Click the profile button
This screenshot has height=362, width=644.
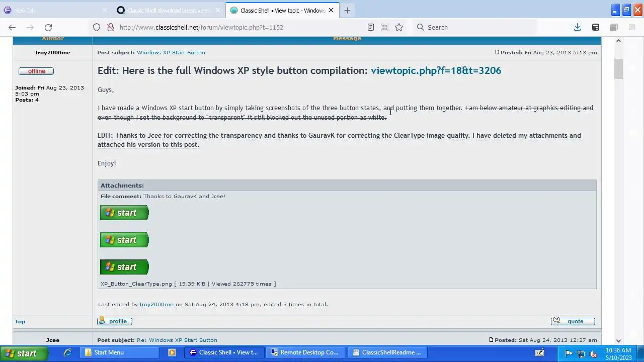click(115, 321)
